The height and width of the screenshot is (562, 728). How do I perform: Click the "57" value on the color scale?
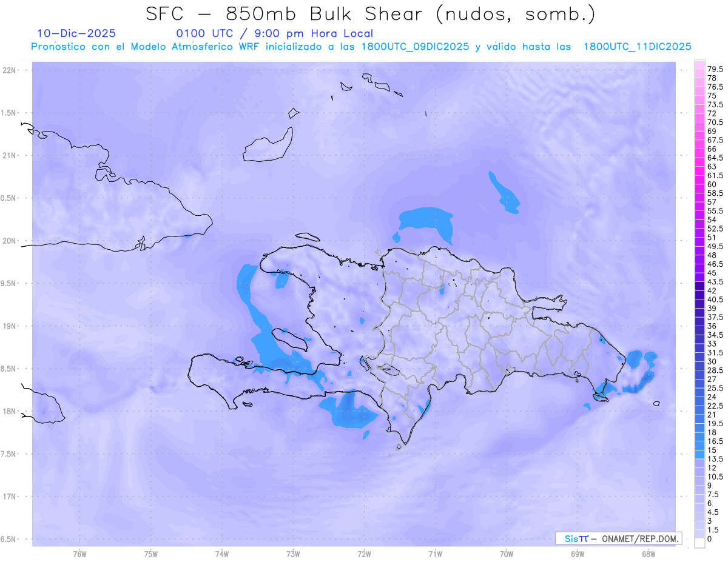coord(712,201)
